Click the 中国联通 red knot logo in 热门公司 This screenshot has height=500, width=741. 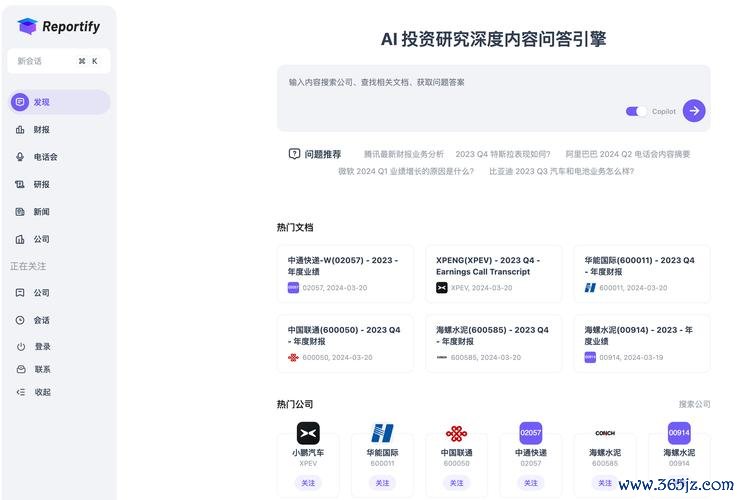(x=457, y=433)
